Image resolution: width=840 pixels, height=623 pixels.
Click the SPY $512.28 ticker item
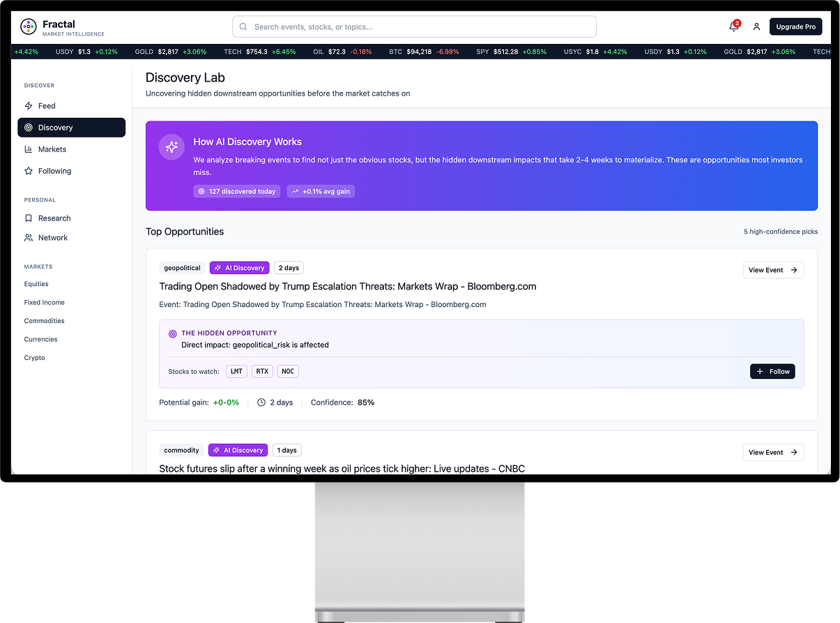tap(512, 52)
